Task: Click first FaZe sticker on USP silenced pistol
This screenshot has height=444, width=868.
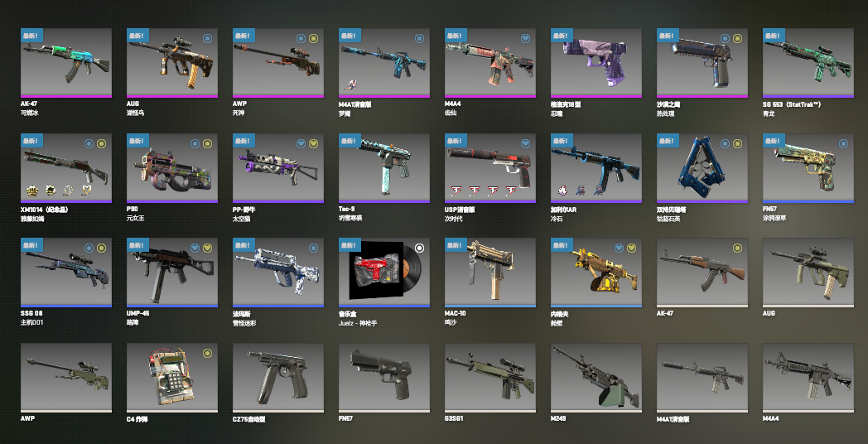Action: click(x=457, y=191)
